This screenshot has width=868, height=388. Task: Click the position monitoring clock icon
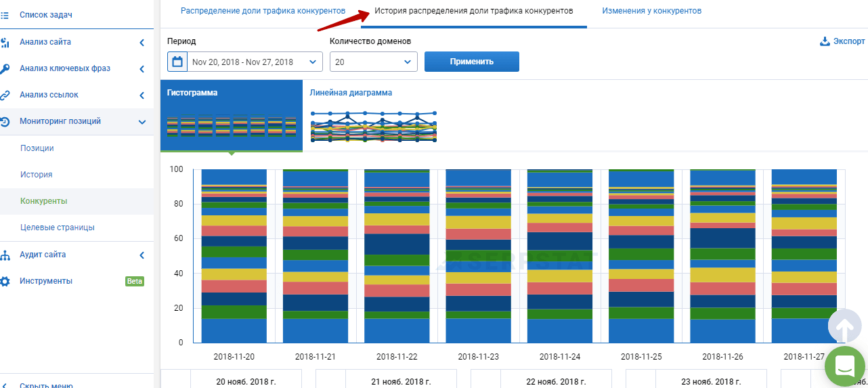5,122
